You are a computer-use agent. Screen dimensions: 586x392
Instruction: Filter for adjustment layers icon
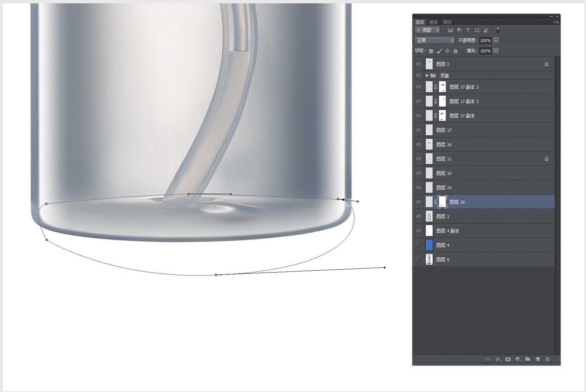459,30
